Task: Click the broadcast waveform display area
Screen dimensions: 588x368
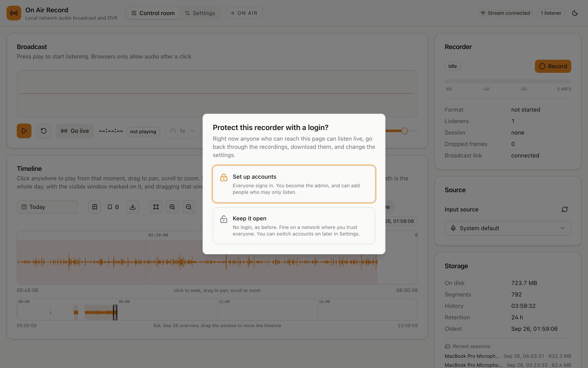Action: pyautogui.click(x=217, y=93)
